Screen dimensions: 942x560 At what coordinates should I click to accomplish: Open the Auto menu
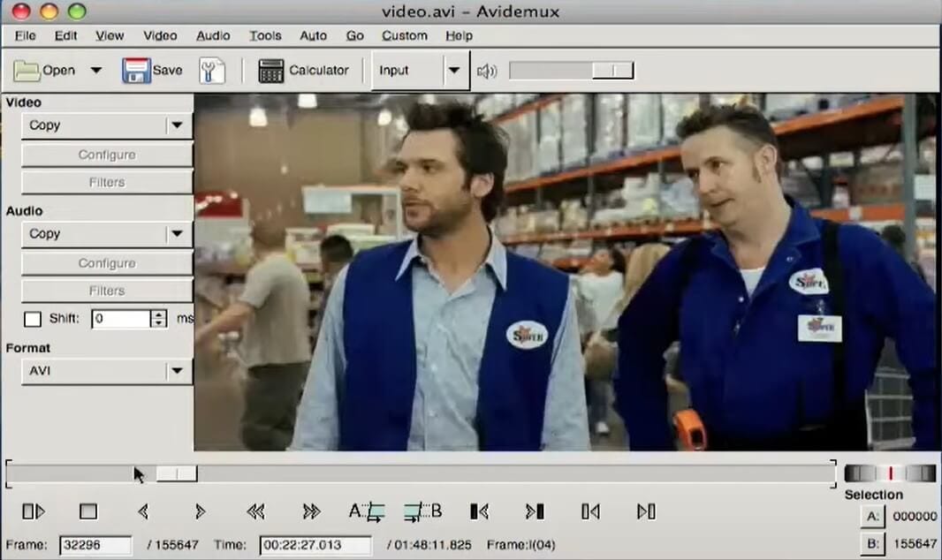pos(313,35)
